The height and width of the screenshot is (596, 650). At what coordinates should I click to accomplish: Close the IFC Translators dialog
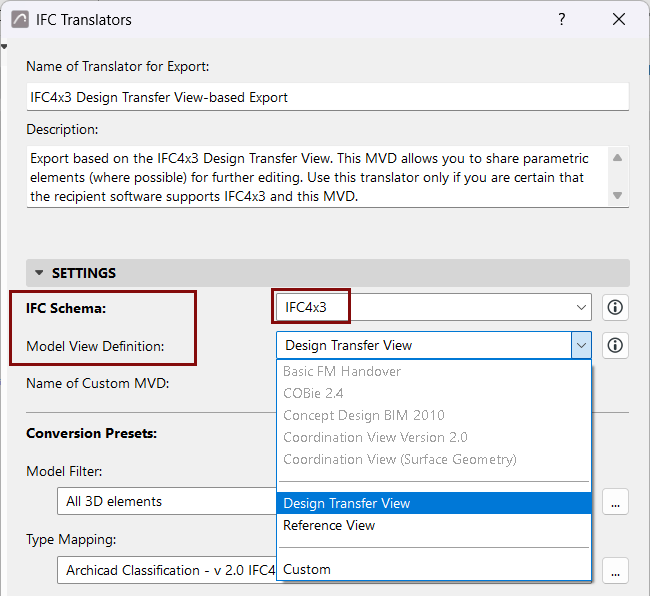point(618,19)
